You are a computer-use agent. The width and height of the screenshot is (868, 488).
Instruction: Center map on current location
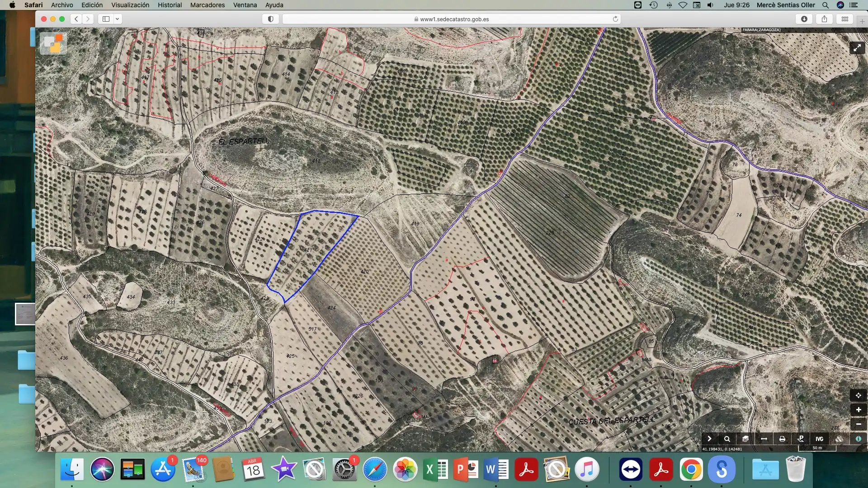tap(859, 395)
